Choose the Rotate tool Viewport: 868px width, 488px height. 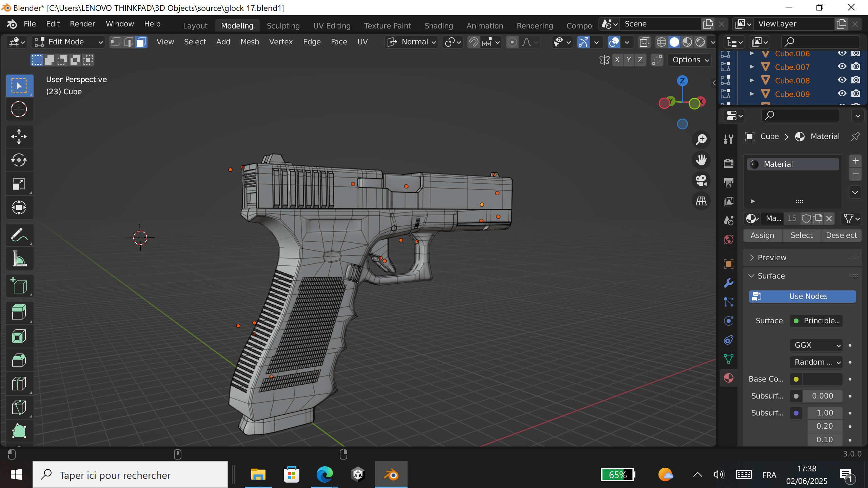coord(19,160)
